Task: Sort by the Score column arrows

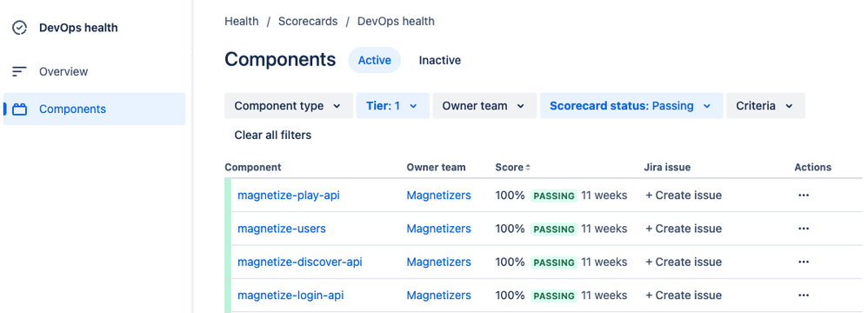Action: coord(528,167)
